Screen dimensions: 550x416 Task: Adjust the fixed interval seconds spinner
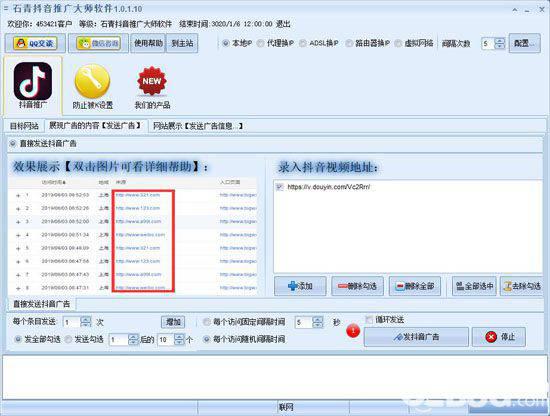(317, 322)
